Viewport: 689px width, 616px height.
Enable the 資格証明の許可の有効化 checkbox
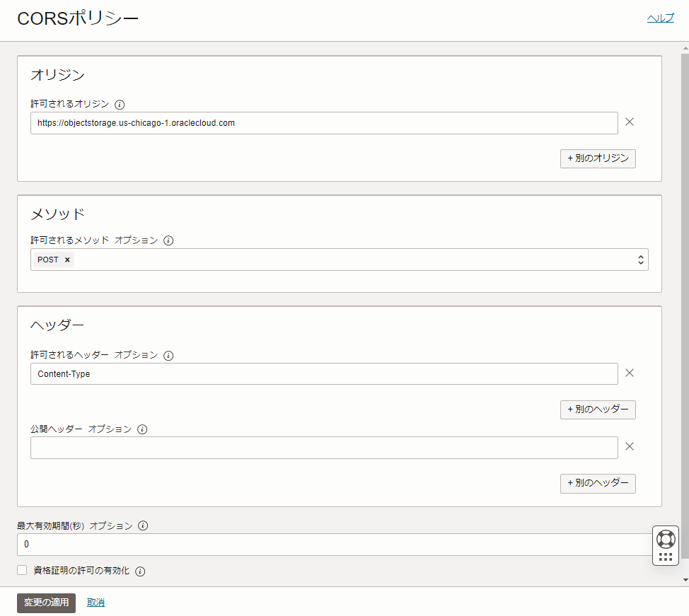(22, 570)
